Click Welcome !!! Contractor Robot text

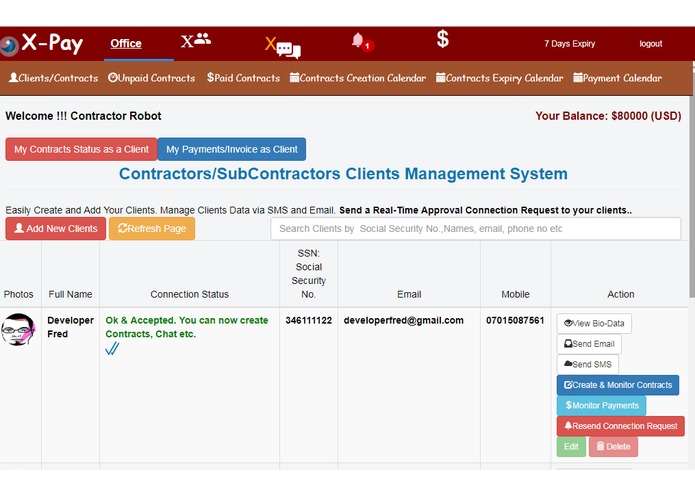(x=83, y=116)
